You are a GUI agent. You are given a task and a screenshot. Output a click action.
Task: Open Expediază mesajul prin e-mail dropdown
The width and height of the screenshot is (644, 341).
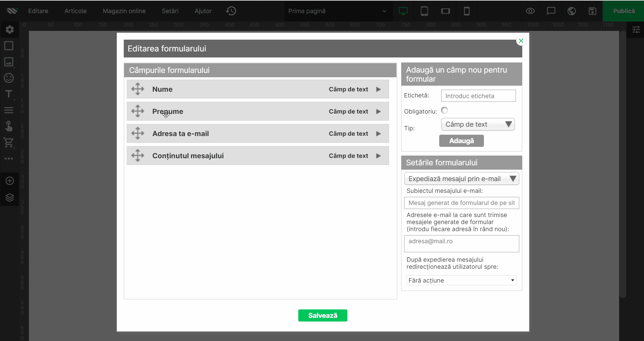click(x=461, y=179)
